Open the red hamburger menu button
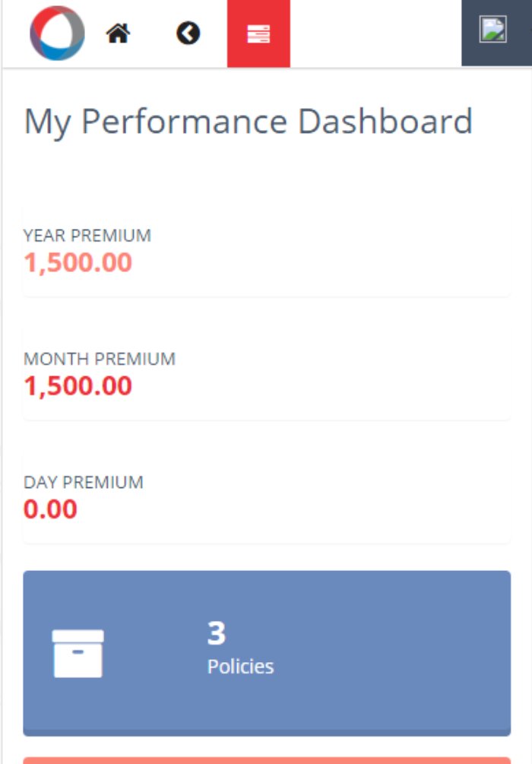Viewport: 532px width, 764px height. [258, 33]
